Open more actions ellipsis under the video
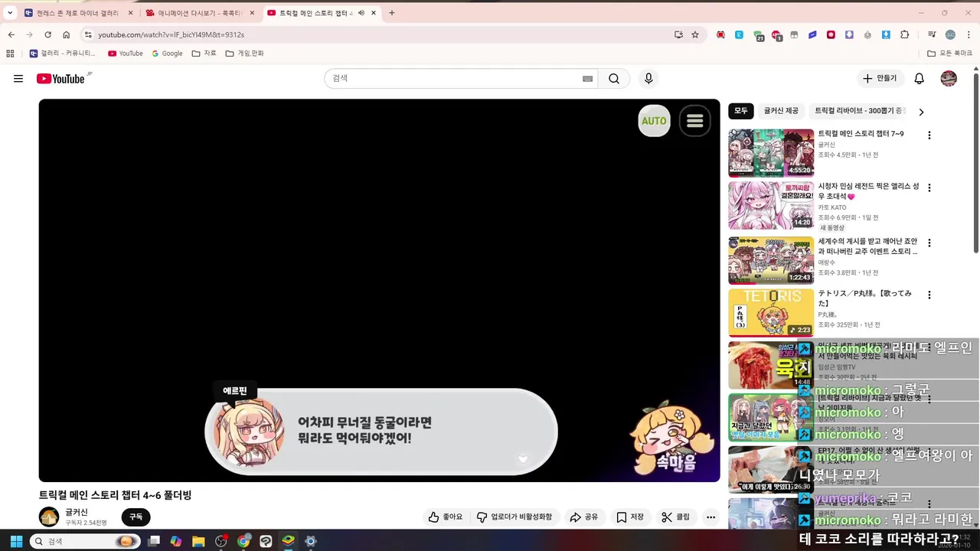 click(710, 517)
